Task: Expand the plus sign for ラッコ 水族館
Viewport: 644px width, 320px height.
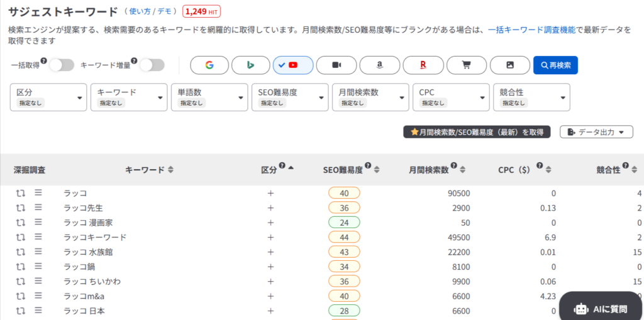Action: click(x=271, y=252)
